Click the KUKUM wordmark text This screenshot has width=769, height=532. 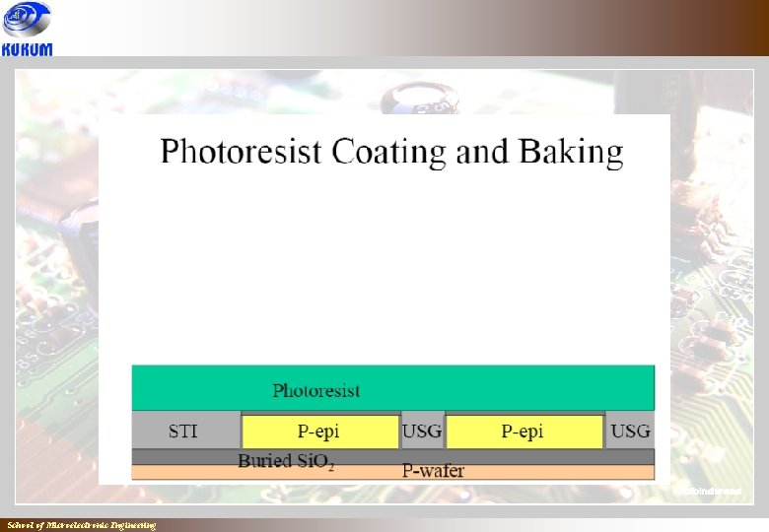(x=27, y=49)
